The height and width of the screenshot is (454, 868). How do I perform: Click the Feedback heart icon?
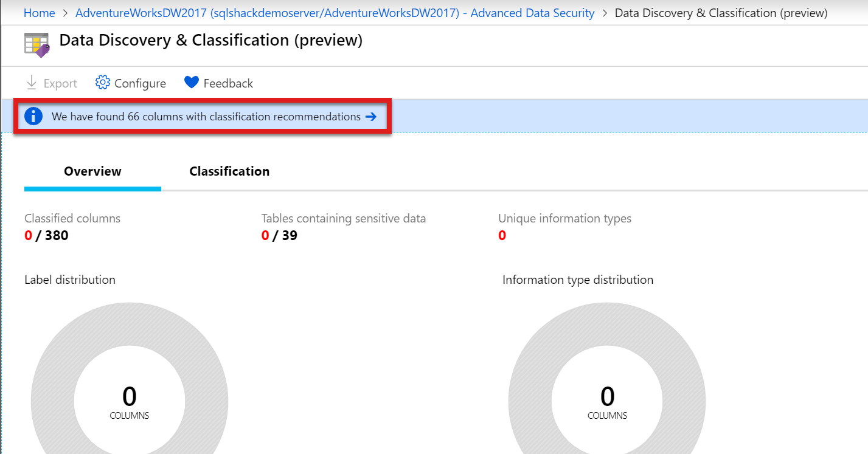click(x=192, y=83)
